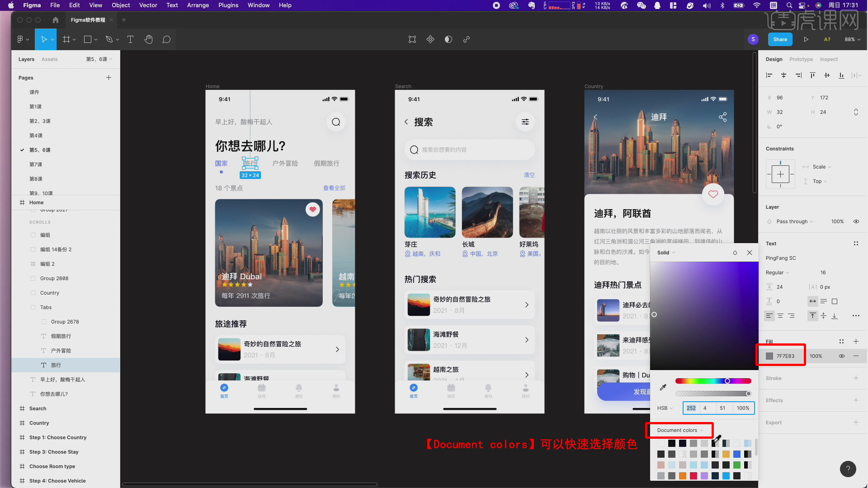Open the Vector menu
Image resolution: width=868 pixels, height=488 pixels.
click(x=148, y=5)
